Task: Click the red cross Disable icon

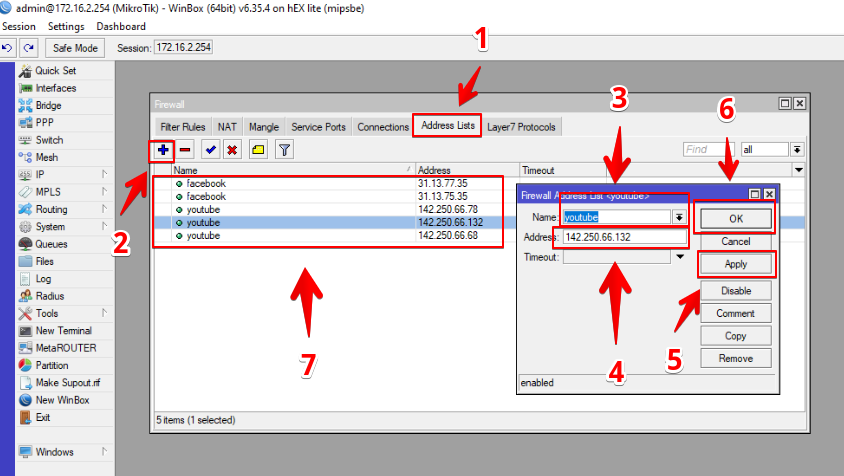Action: tap(232, 150)
